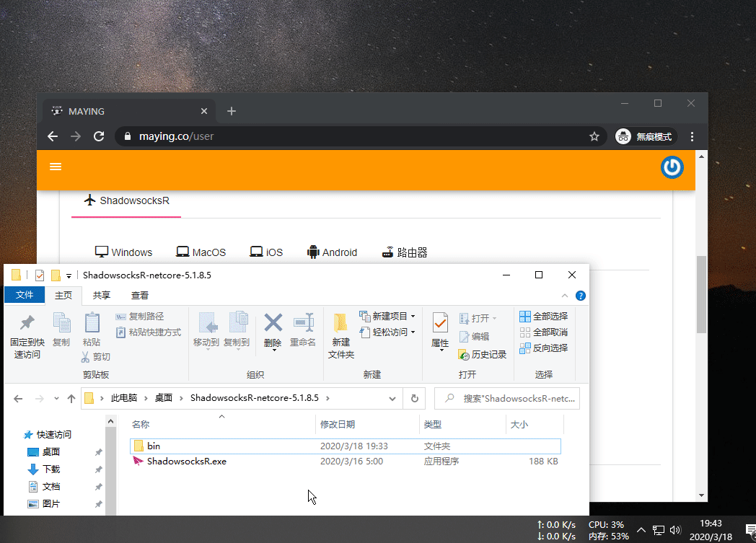Image resolution: width=756 pixels, height=543 pixels.
Task: Expand the quick access toolbar customize arrow
Action: [69, 275]
